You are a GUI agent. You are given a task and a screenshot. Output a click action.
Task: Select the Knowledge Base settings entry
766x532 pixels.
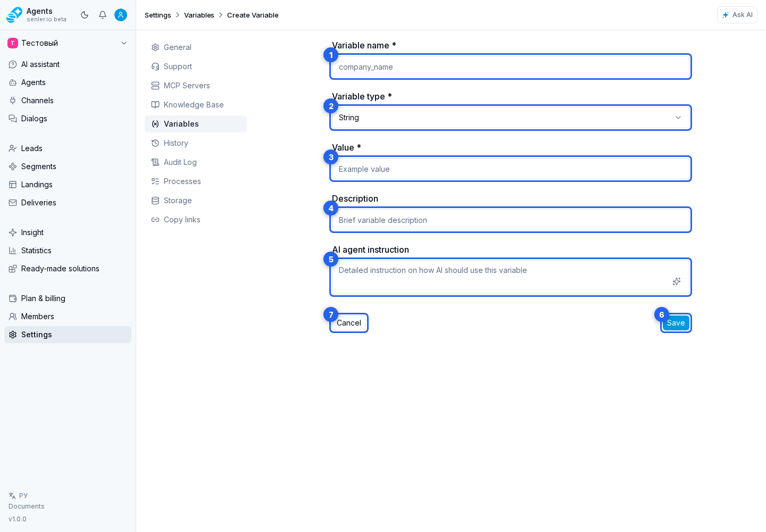[196, 105]
